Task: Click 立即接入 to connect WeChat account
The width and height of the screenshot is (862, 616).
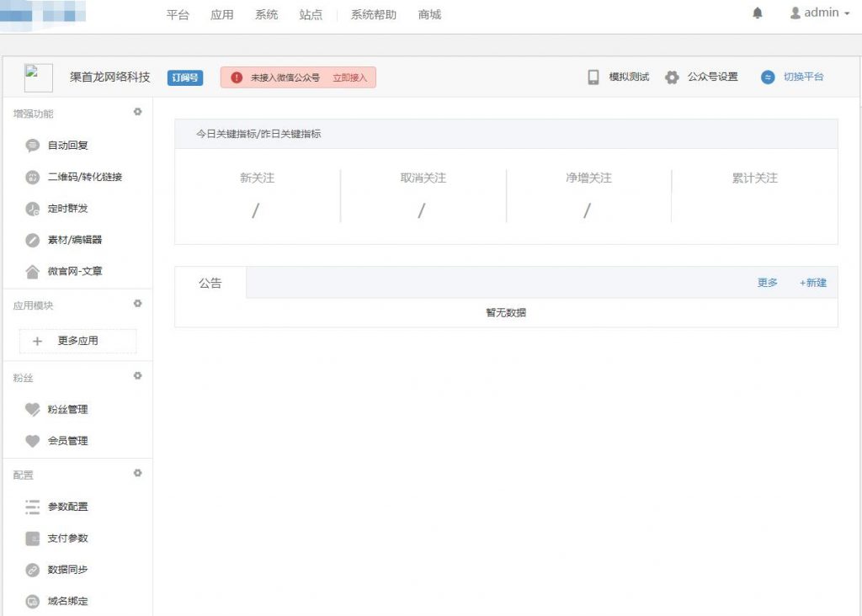Action: click(350, 76)
